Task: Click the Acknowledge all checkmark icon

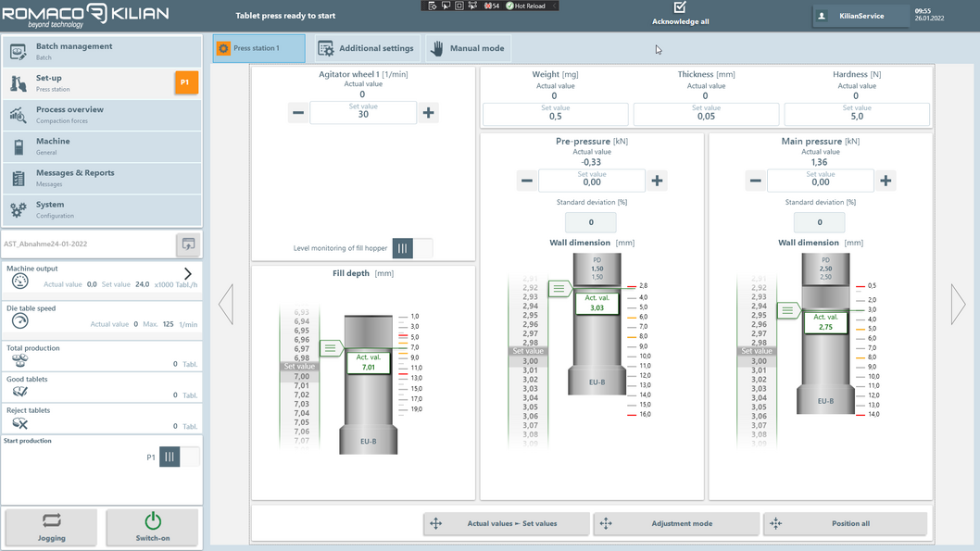Action: (680, 7)
